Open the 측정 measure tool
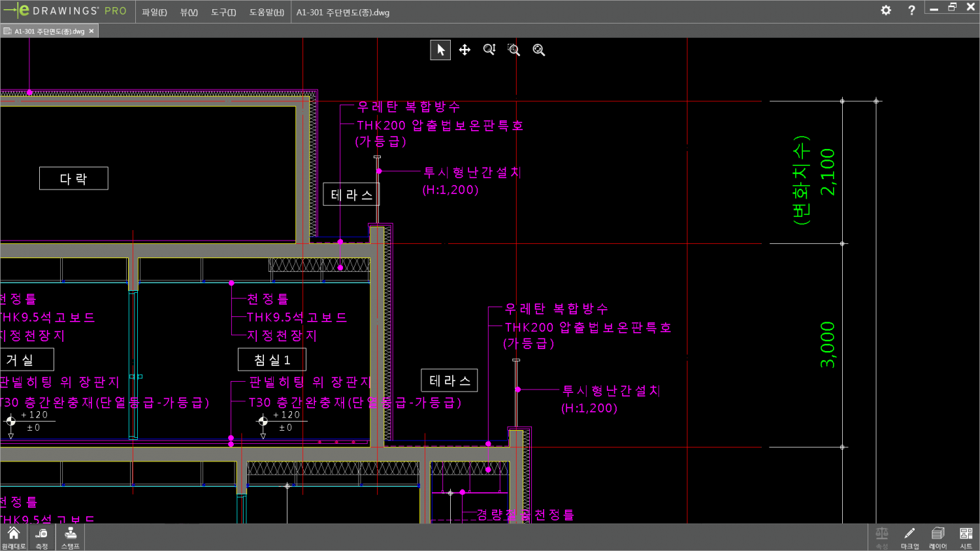The height and width of the screenshot is (551, 980). click(x=42, y=537)
